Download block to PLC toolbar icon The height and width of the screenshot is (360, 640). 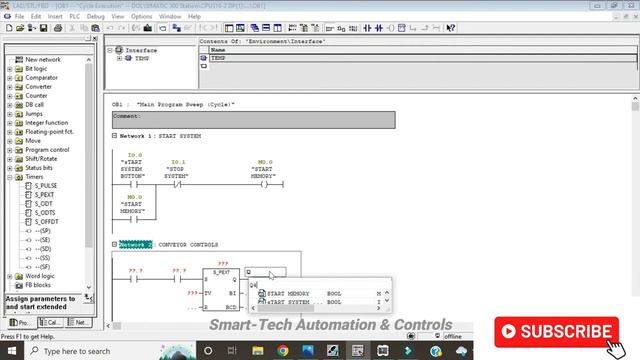pyautogui.click(x=148, y=28)
